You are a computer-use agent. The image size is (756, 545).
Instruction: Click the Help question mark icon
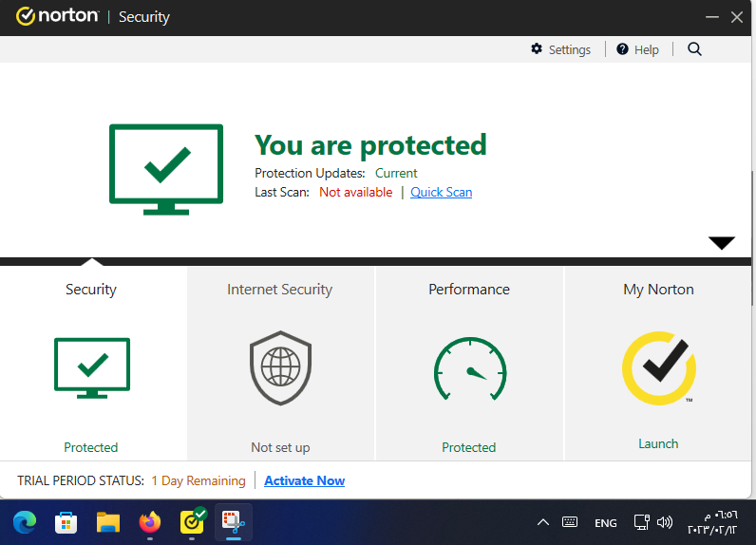[622, 48]
